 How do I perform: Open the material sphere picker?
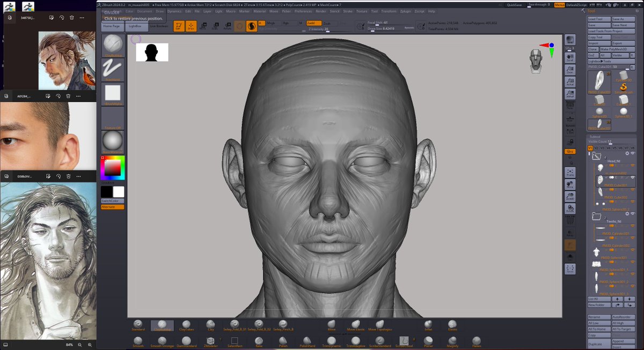(113, 142)
